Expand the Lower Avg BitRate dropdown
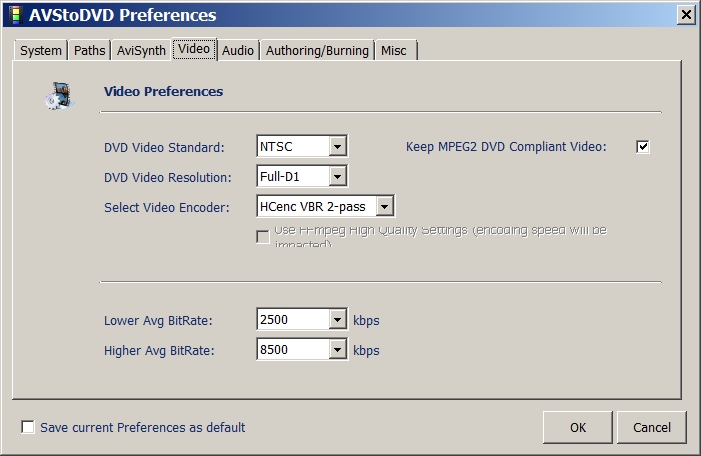Image resolution: width=701 pixels, height=456 pixels. tap(338, 321)
